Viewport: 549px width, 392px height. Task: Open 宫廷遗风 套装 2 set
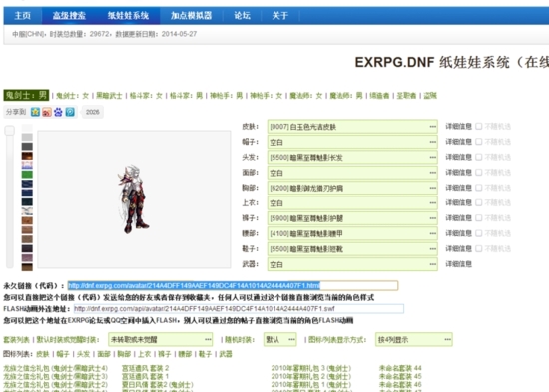coord(145,368)
